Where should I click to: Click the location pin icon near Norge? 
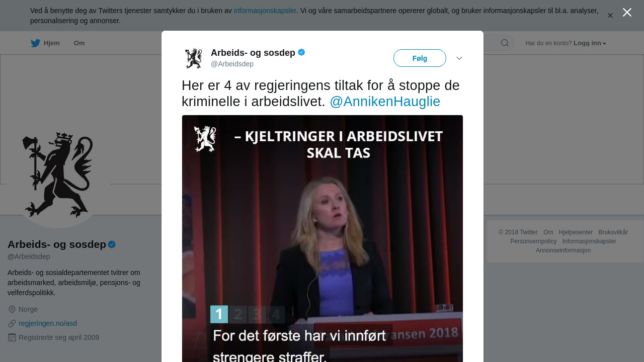click(12, 309)
